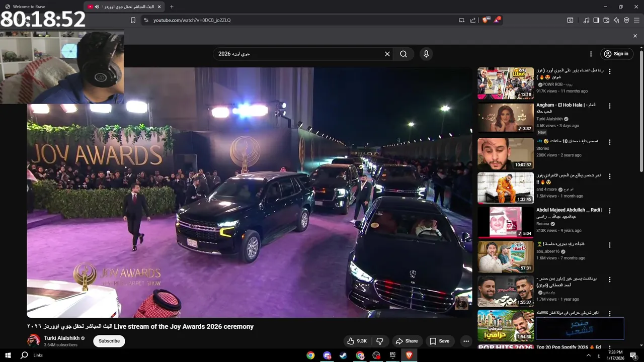Screen dimensions: 644x362
Task: Open options for abu_abeer16 video
Action: (x=610, y=245)
